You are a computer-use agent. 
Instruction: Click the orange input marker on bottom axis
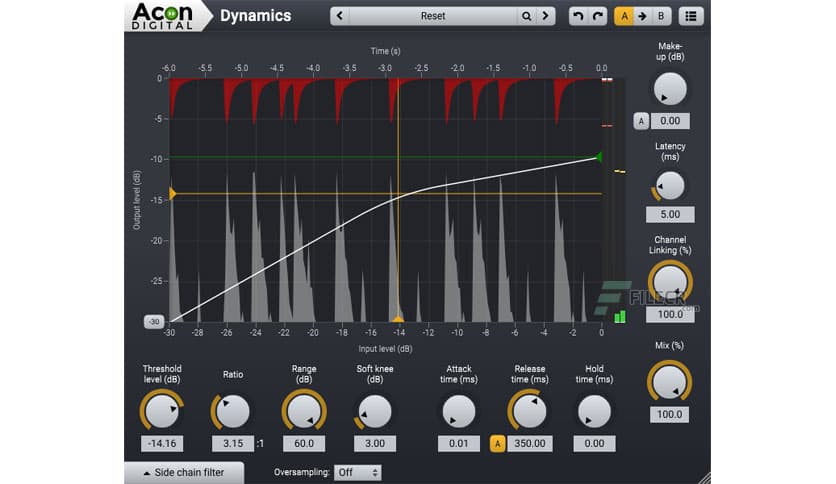398,319
